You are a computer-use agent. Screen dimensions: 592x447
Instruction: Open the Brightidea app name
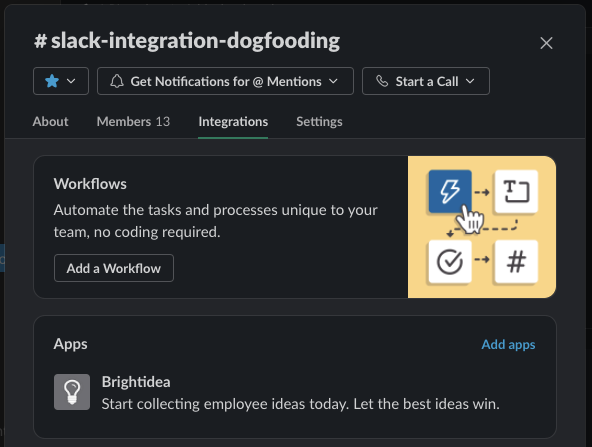point(136,382)
